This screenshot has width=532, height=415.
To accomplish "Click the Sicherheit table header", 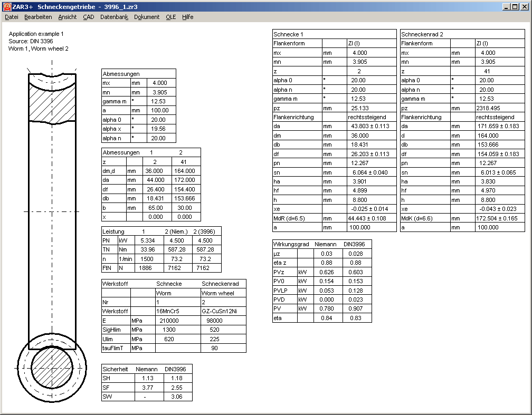I will (x=115, y=369).
